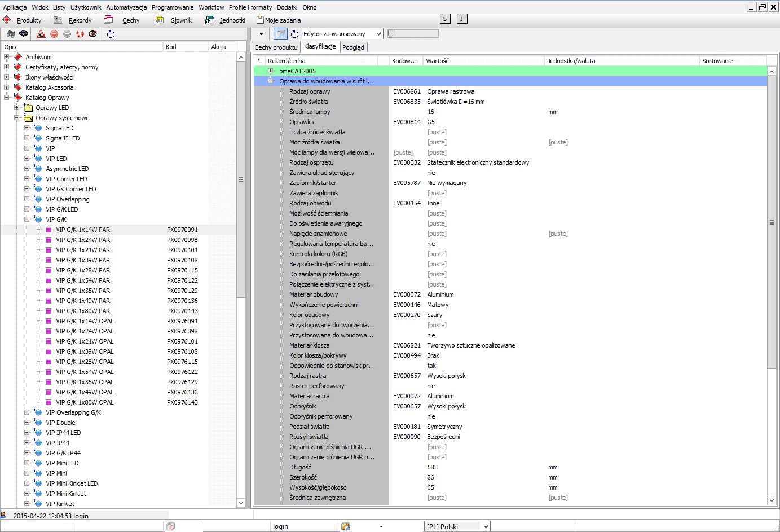Click the Ikony właściwości catalog icon
Screen dimensions: 780x532
(x=17, y=77)
